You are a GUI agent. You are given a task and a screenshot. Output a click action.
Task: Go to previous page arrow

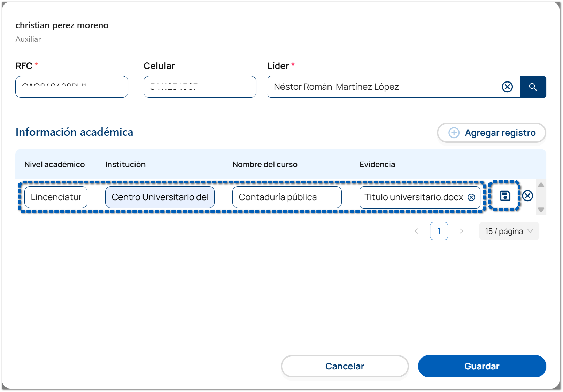416,231
